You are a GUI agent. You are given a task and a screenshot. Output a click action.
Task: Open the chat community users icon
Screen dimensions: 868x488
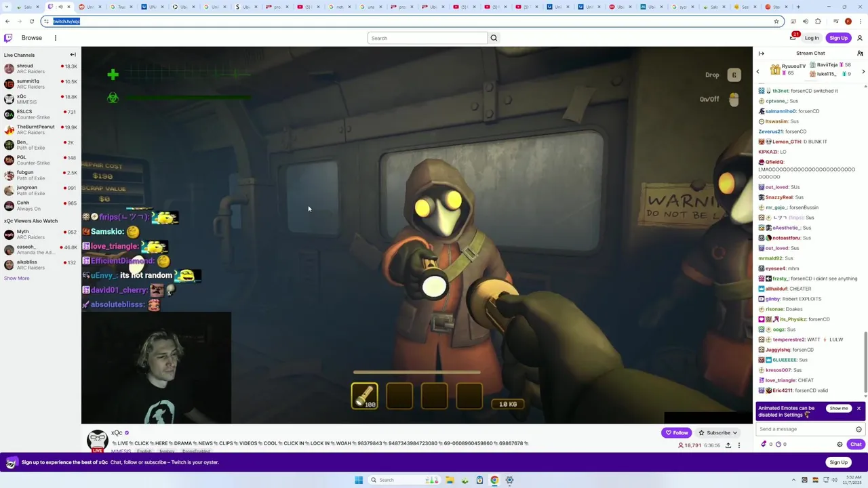(860, 54)
